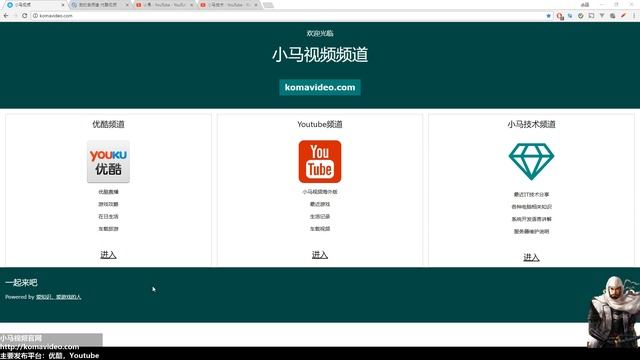
Task: Click the 小马视频频道 main heading
Action: tap(320, 55)
